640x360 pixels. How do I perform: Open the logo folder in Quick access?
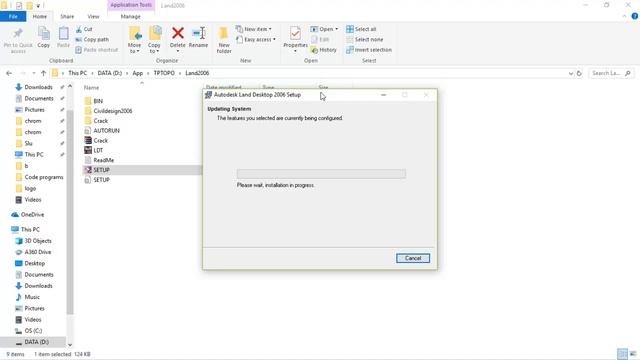pos(26,188)
